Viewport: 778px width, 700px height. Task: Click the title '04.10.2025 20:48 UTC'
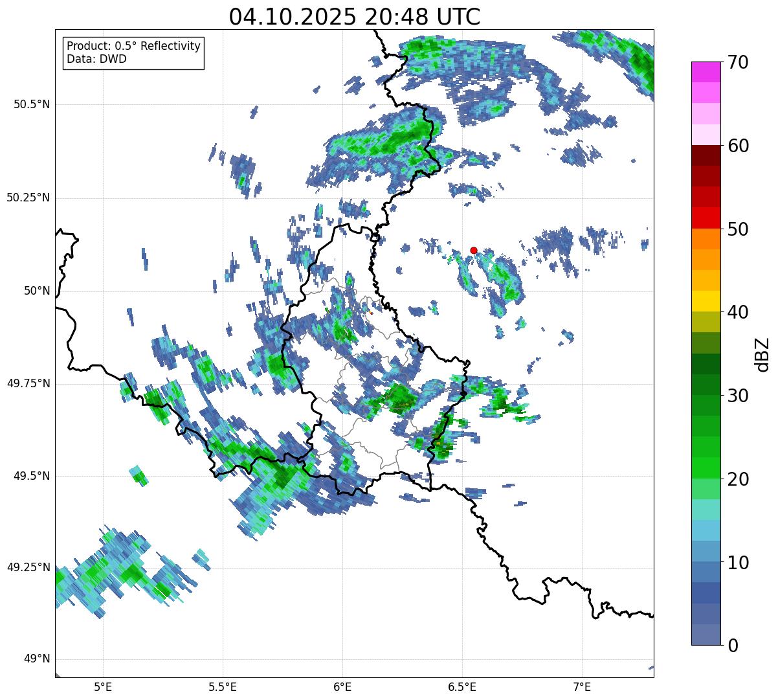(x=355, y=17)
